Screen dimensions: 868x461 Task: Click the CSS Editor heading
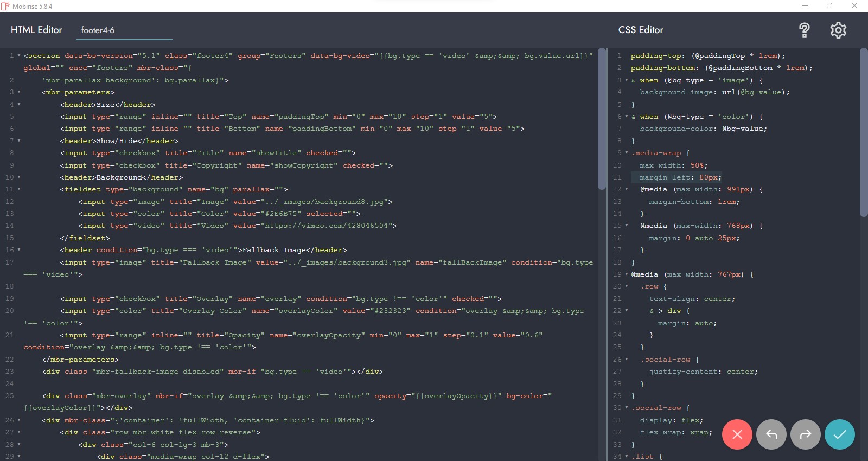click(641, 30)
